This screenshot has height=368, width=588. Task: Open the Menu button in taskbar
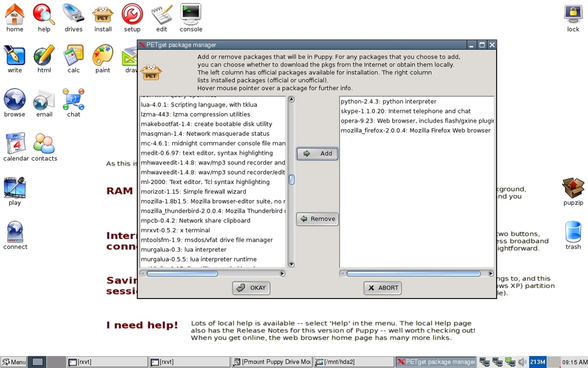point(13,362)
